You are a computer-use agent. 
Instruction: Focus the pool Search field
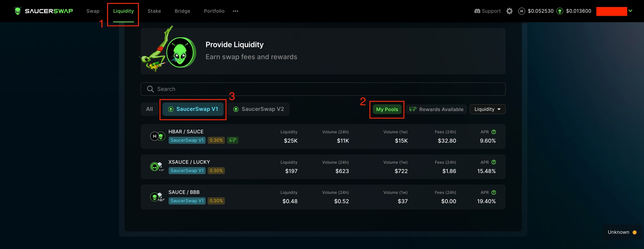[x=323, y=89]
